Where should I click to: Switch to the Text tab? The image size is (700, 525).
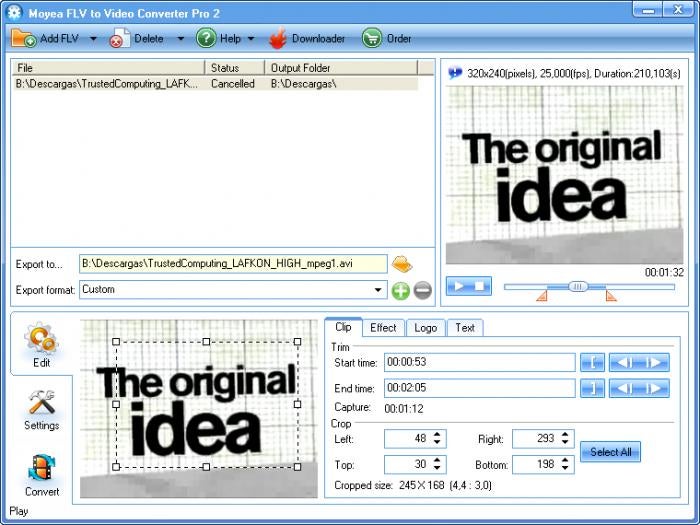click(x=465, y=328)
